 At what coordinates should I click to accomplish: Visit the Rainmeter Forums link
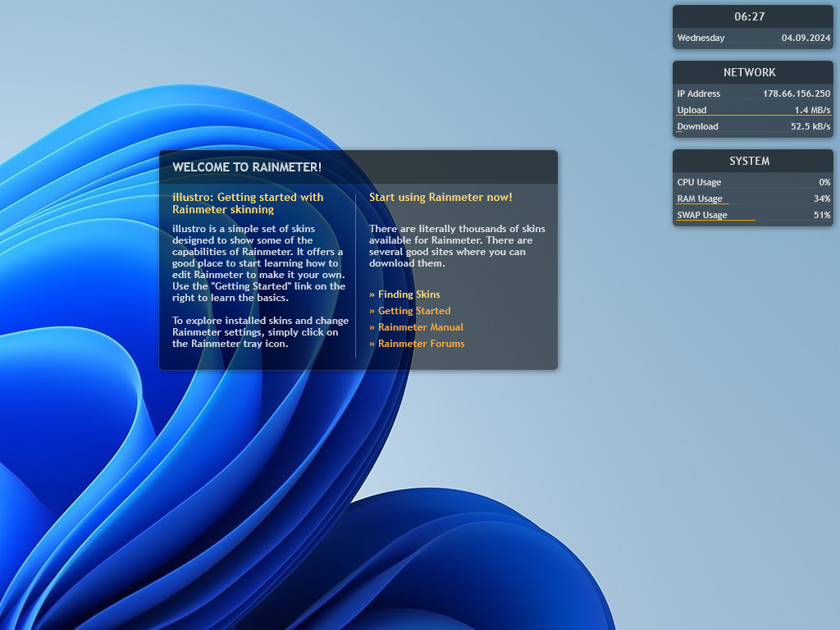[417, 344]
